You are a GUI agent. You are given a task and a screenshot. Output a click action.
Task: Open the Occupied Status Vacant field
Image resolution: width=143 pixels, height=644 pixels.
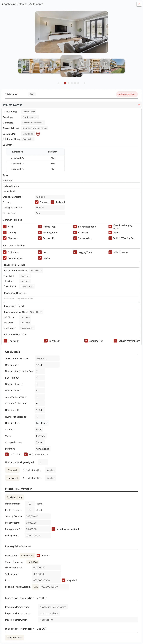[x=40, y=442]
